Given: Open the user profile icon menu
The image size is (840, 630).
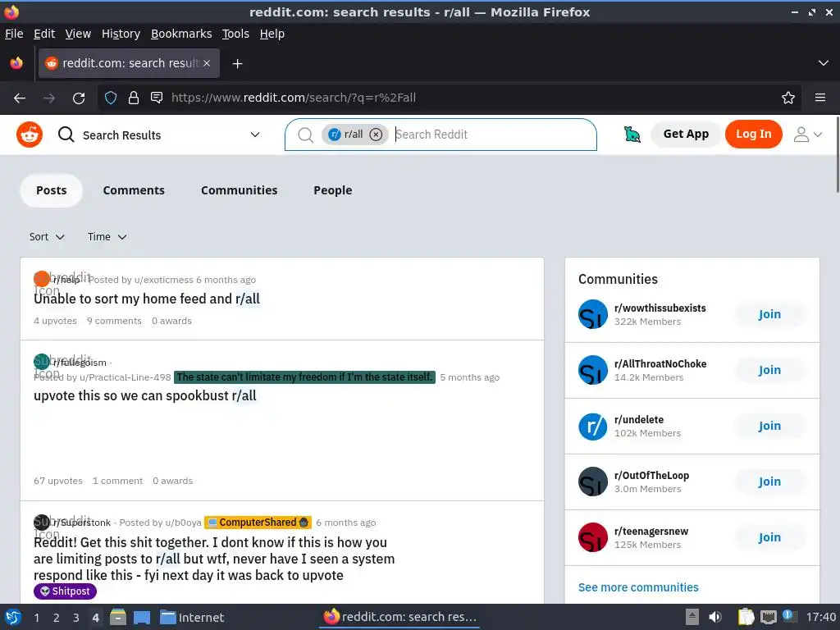Looking at the screenshot, I should (x=808, y=135).
